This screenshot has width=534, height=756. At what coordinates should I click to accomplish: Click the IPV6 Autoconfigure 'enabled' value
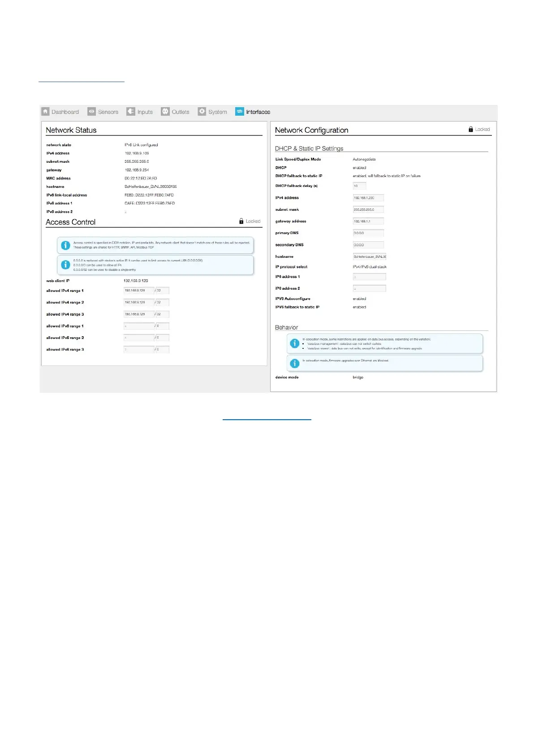[x=359, y=299]
